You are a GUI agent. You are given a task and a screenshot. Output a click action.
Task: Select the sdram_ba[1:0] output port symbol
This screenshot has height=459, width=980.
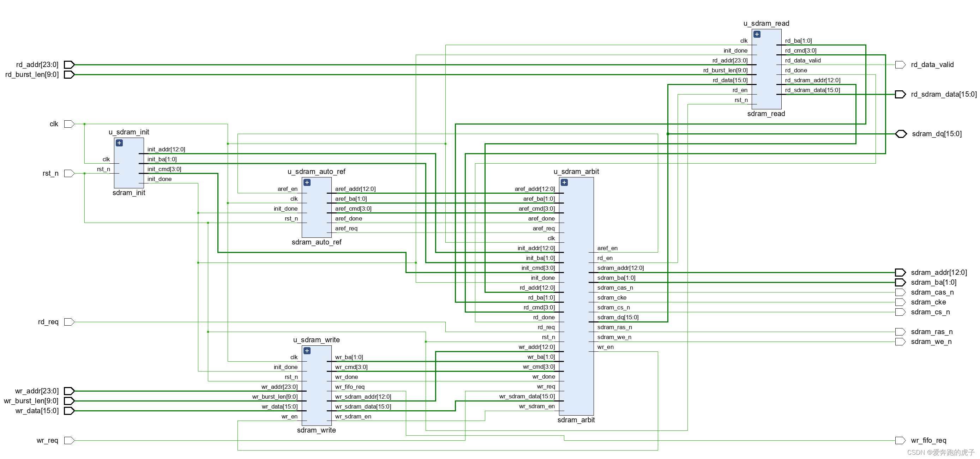click(x=901, y=282)
